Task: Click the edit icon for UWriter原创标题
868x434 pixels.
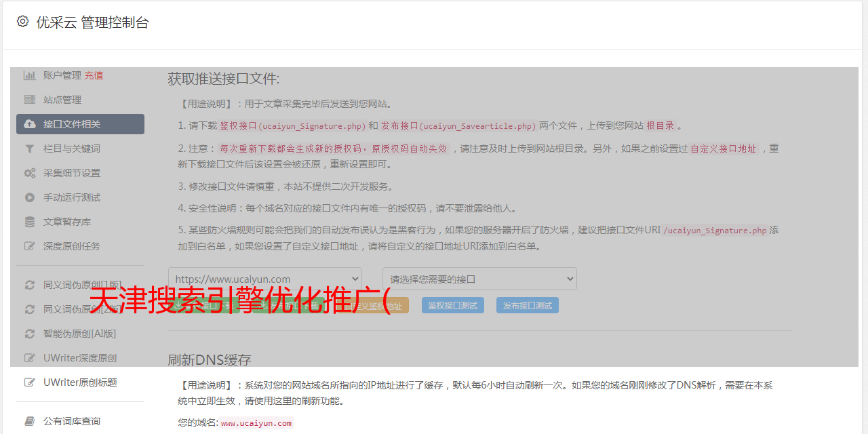Action: (30, 382)
